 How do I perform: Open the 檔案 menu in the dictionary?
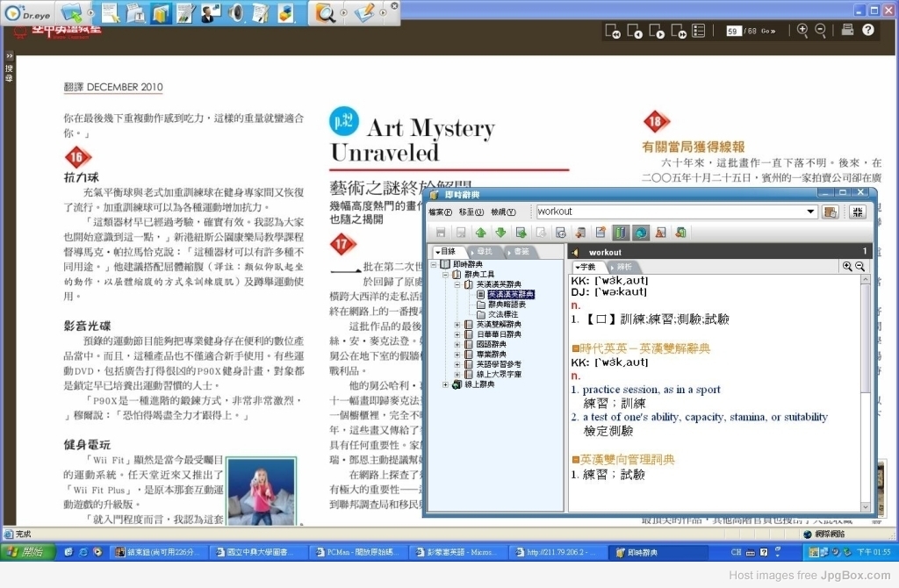[440, 212]
